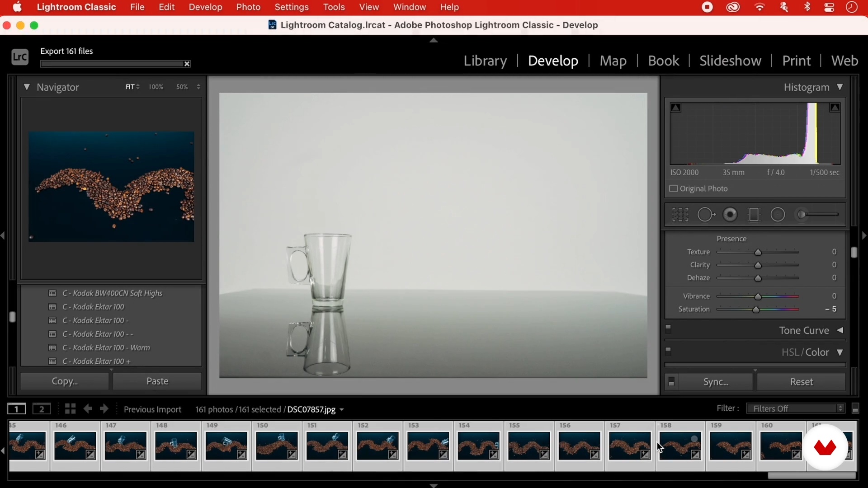
Task: Toggle HSL / Color panel switch
Action: tap(668, 351)
